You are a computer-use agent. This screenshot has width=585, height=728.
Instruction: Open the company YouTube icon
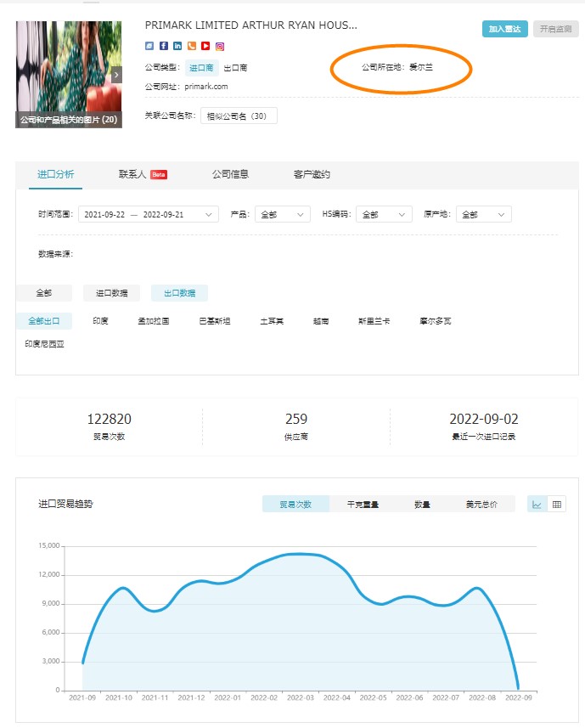click(205, 46)
